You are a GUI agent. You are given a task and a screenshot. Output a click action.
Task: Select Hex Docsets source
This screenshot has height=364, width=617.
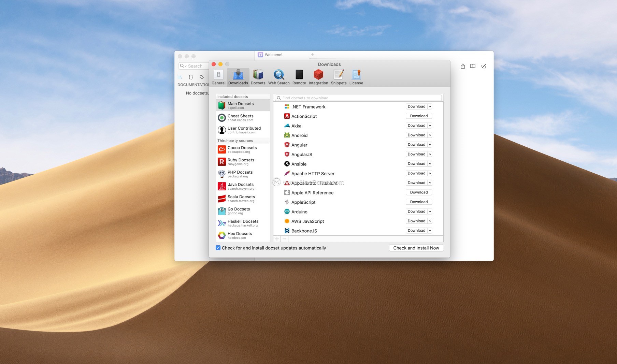[x=243, y=235]
